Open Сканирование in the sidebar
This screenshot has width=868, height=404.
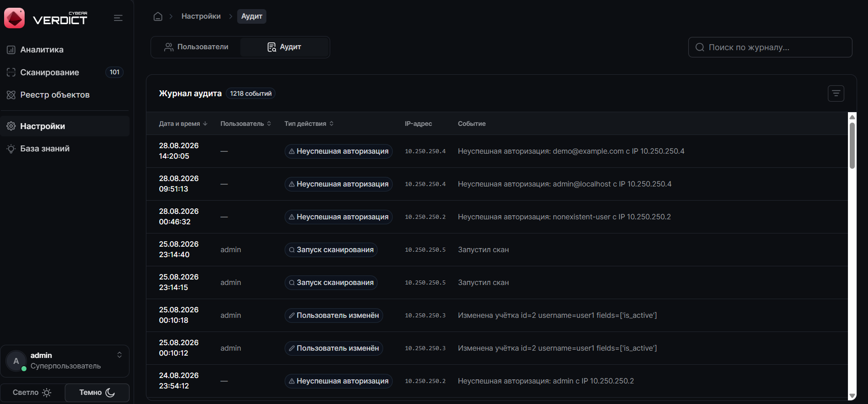coord(65,73)
